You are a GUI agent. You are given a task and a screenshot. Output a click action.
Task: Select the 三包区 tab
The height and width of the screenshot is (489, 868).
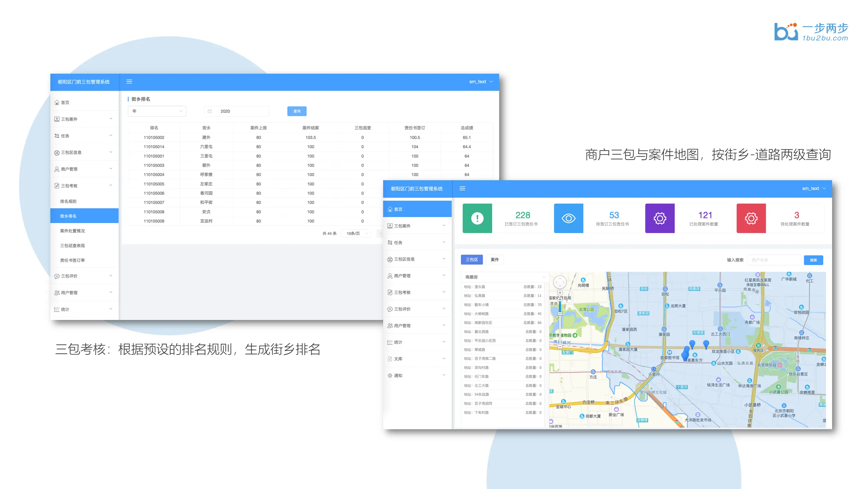pos(471,260)
